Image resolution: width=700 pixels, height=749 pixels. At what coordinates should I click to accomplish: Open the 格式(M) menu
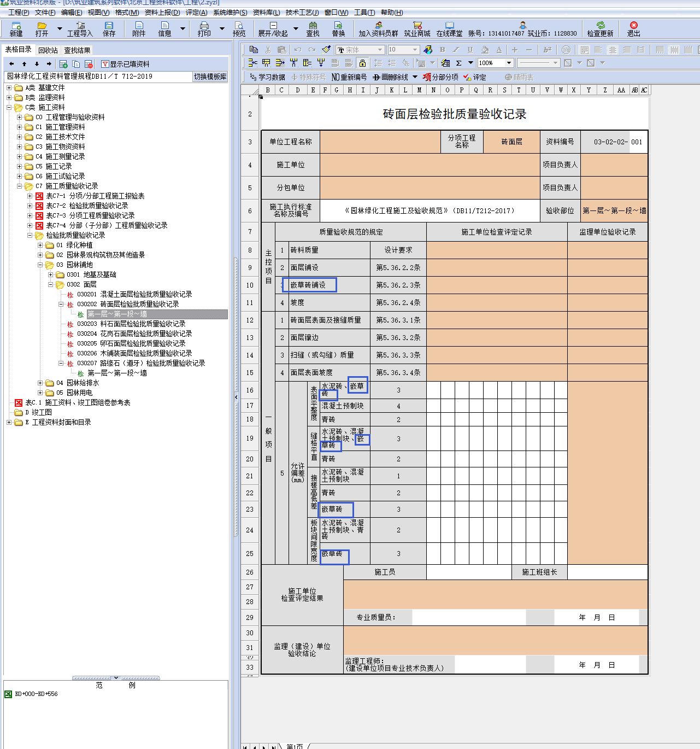(x=127, y=12)
